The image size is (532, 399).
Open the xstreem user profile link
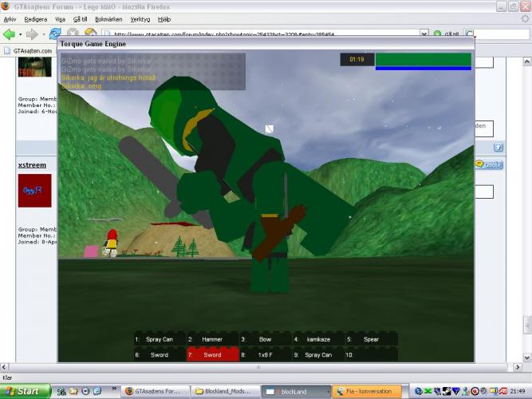click(32, 165)
